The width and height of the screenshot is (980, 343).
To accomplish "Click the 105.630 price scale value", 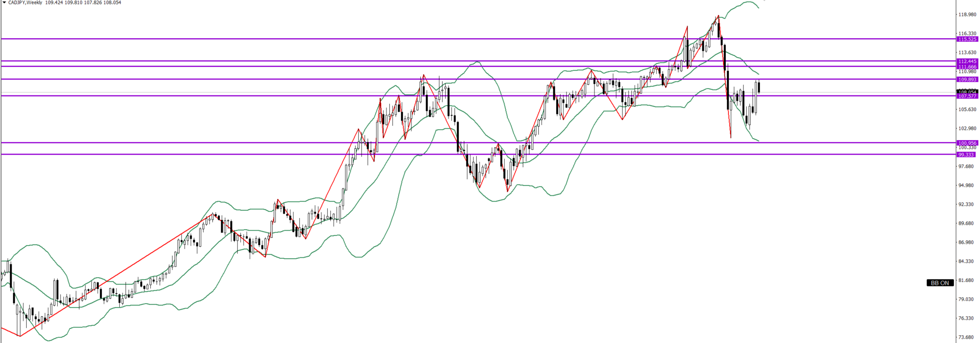I will (967, 109).
